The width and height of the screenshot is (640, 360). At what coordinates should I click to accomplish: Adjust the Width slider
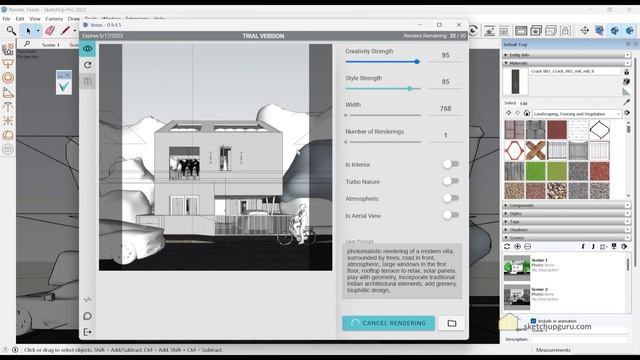[x=383, y=115]
